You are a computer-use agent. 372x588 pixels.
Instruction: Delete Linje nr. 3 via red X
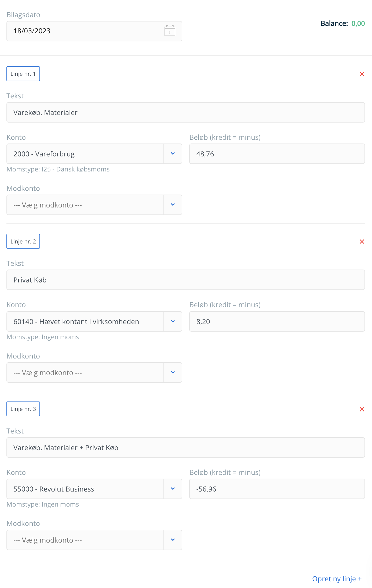(362, 409)
